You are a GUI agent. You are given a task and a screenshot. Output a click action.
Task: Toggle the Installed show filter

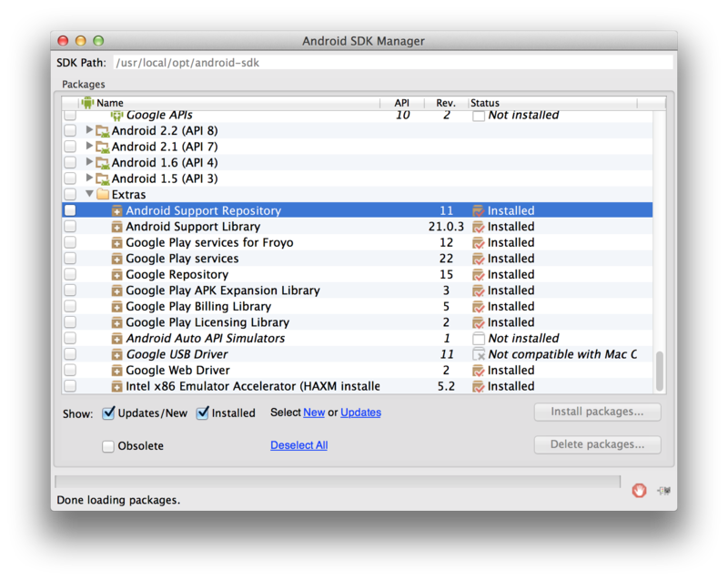pyautogui.click(x=202, y=413)
